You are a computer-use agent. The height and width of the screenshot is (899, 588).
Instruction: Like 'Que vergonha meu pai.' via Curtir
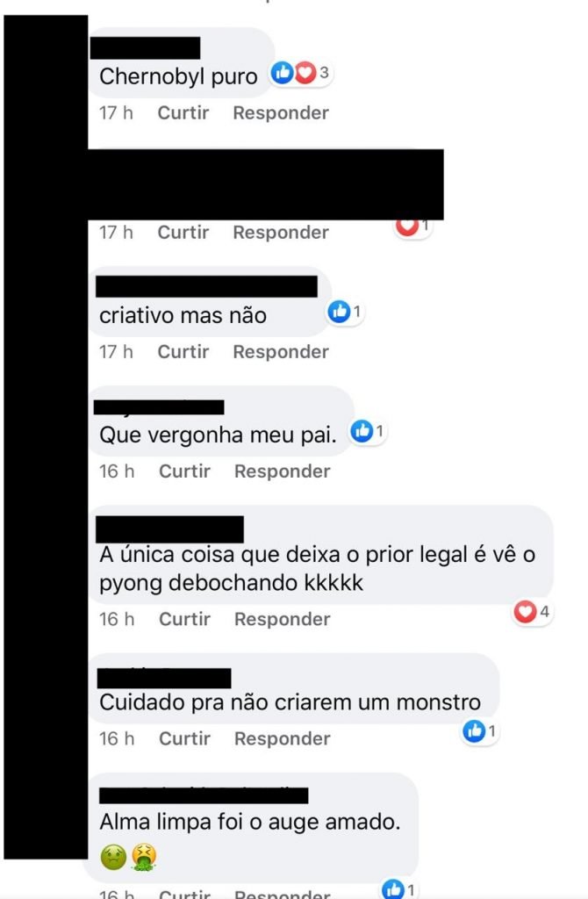[x=184, y=471]
